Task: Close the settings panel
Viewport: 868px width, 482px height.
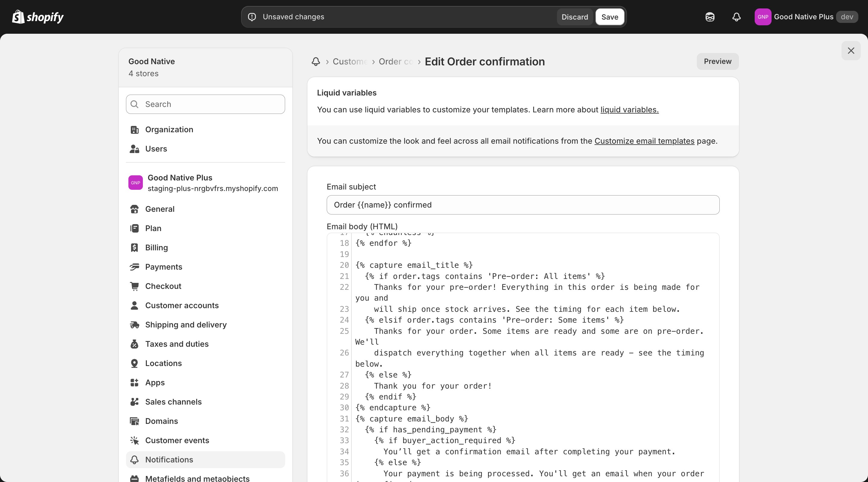Action: click(x=851, y=51)
